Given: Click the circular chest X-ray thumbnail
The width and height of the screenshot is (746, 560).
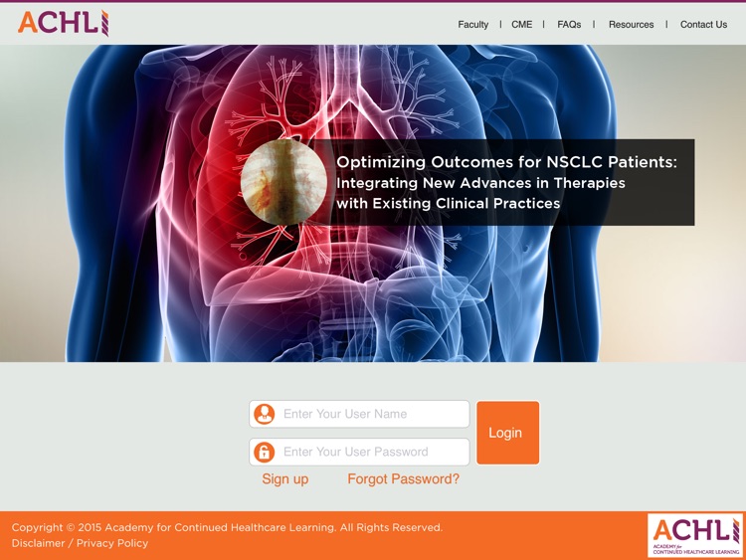Looking at the screenshot, I should click(x=283, y=182).
